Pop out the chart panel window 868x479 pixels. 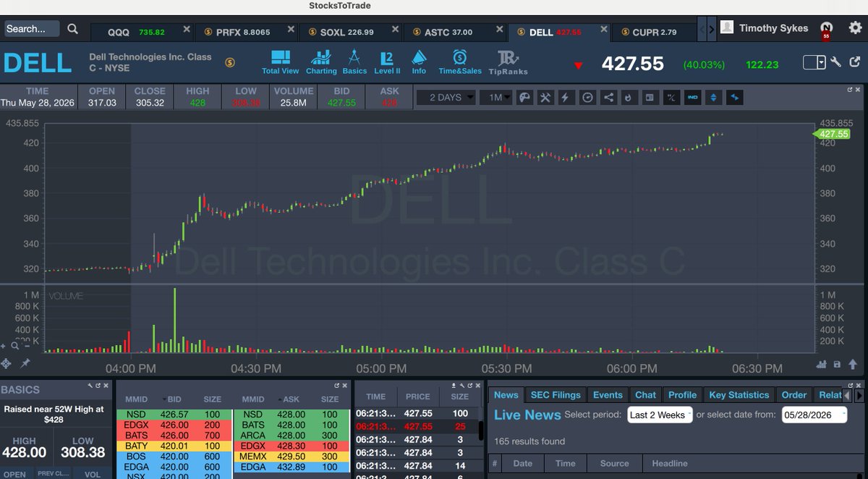(x=850, y=90)
